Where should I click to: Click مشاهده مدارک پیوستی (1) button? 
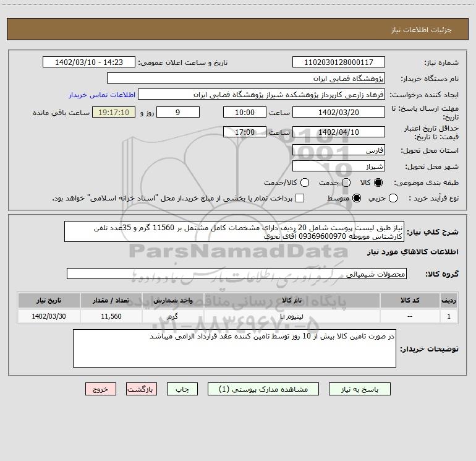click(x=263, y=389)
